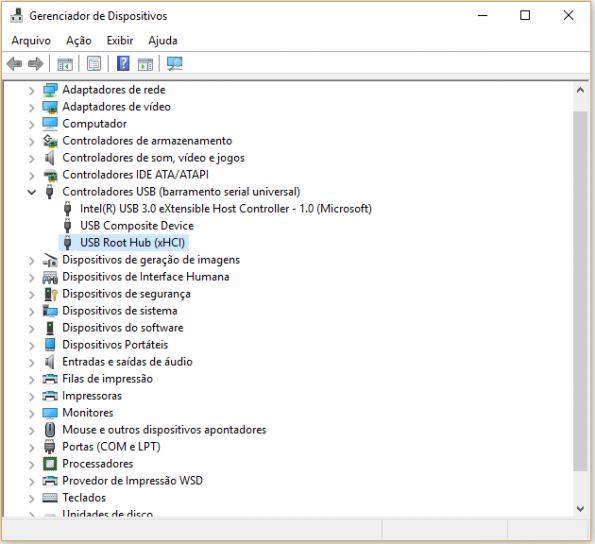The image size is (595, 544).
Task: Click the Dispositivos de Interface Humana icon
Action: click(50, 277)
